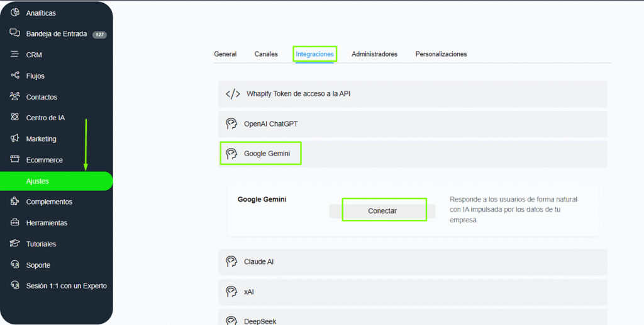Click the AI head icon beside Claude AI

point(231,261)
